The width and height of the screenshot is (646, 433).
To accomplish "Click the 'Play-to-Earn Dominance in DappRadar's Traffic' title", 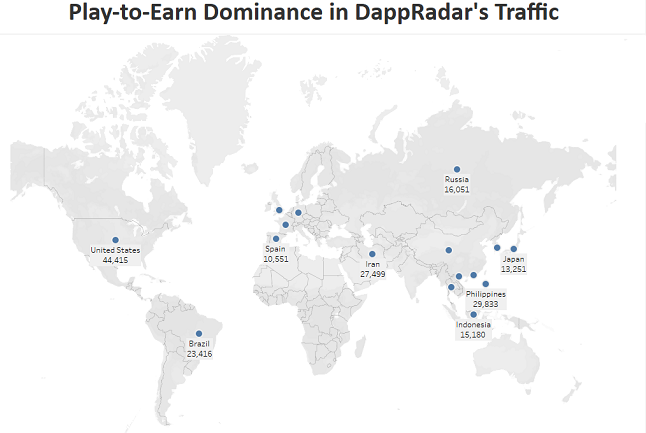I will point(314,12).
